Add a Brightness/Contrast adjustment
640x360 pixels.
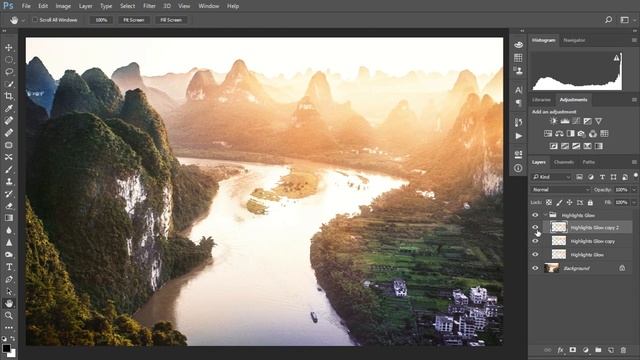tap(553, 121)
